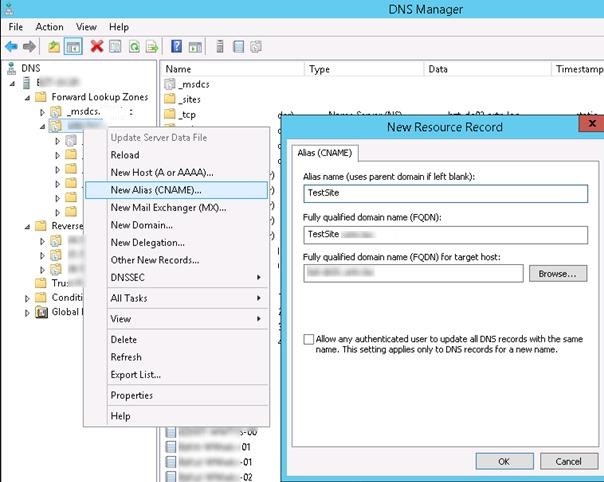
Task: Click the Properties toolbar icon
Action: click(115, 46)
